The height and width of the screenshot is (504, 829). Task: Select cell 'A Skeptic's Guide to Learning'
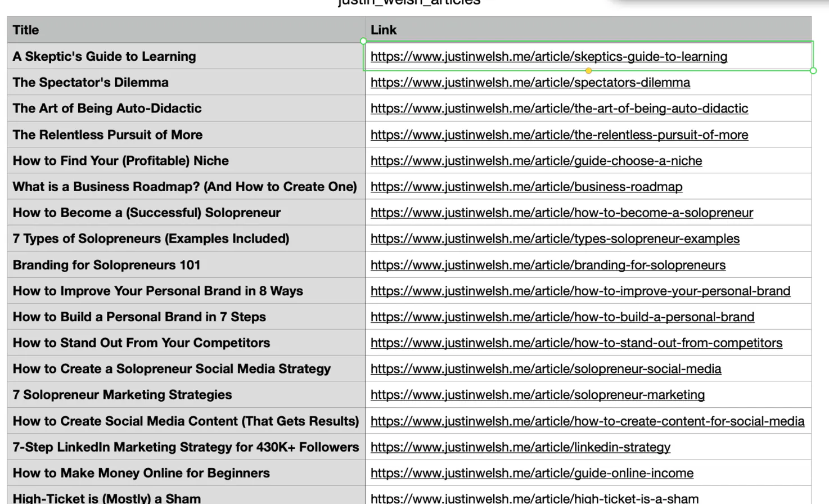pyautogui.click(x=186, y=56)
